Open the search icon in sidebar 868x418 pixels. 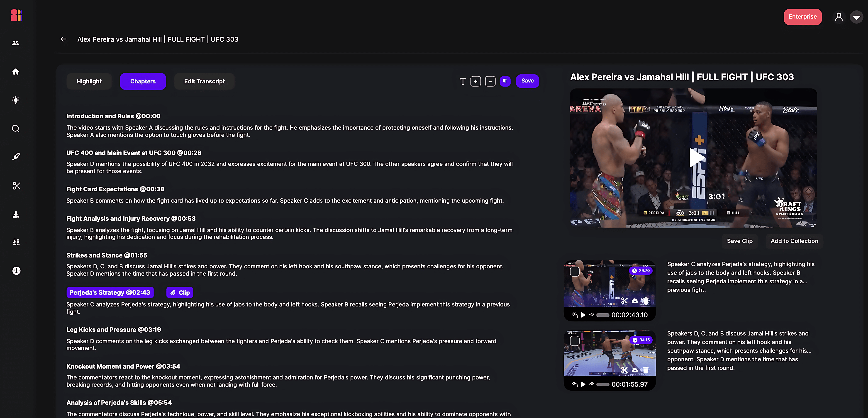coord(15,129)
